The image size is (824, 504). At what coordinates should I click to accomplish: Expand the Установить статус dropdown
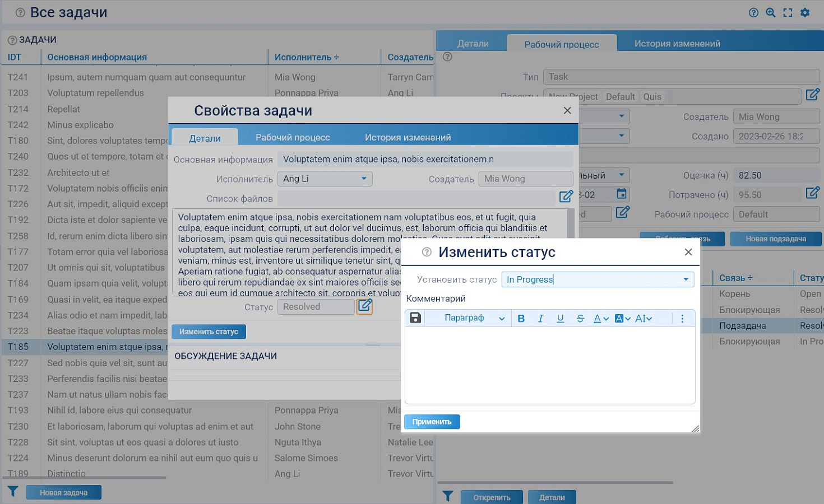[x=686, y=279]
